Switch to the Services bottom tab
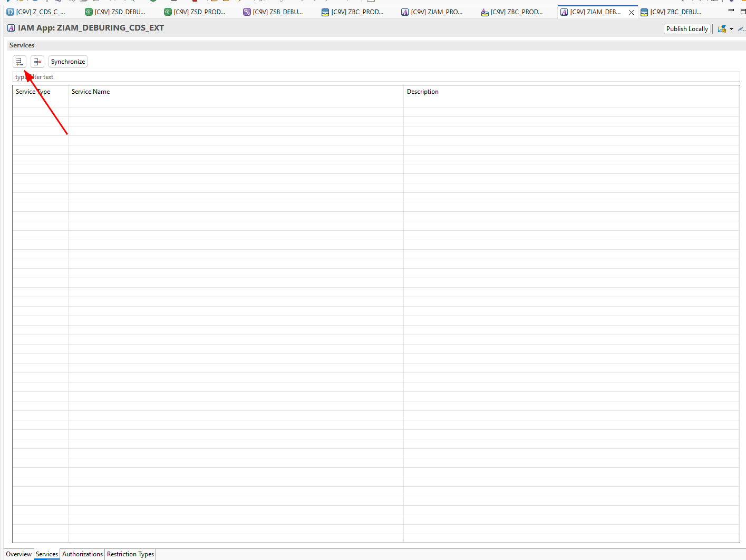This screenshot has width=746, height=560. 47,554
